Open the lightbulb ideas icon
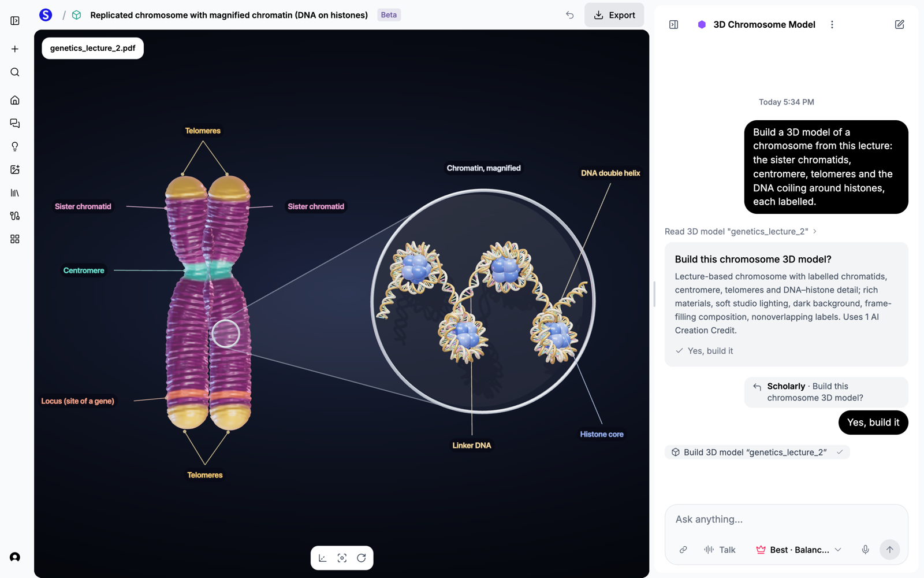Viewport: 924px width, 578px height. [x=15, y=146]
